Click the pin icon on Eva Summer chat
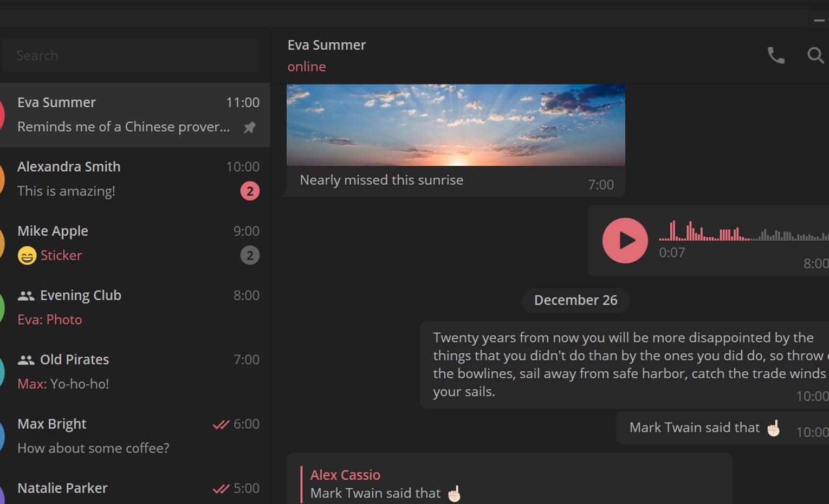This screenshot has height=504, width=829. pos(249,127)
